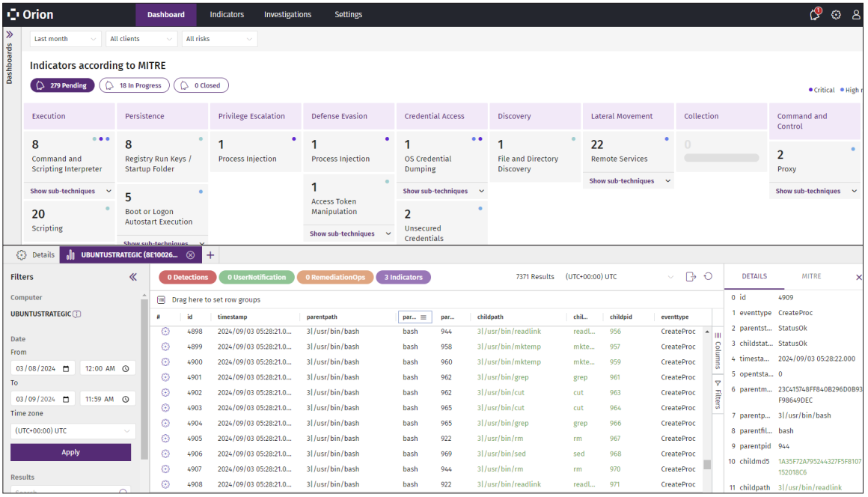Expand sub-techniques under Credential Access
The height and width of the screenshot is (497, 868).
(443, 191)
